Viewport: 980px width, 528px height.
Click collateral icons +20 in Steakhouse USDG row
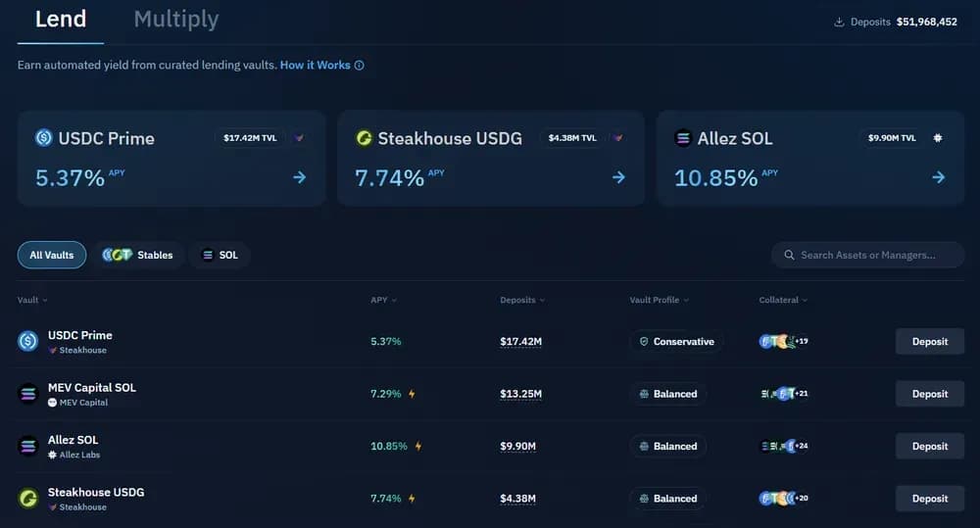784,499
